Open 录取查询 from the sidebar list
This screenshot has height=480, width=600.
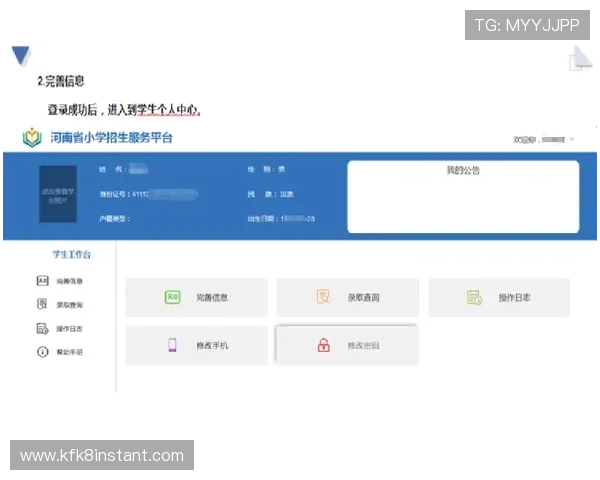coord(69,305)
